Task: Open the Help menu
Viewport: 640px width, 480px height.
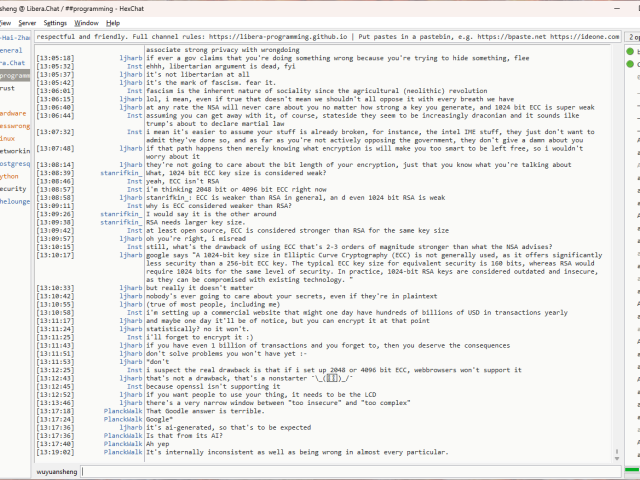Action: (113, 22)
